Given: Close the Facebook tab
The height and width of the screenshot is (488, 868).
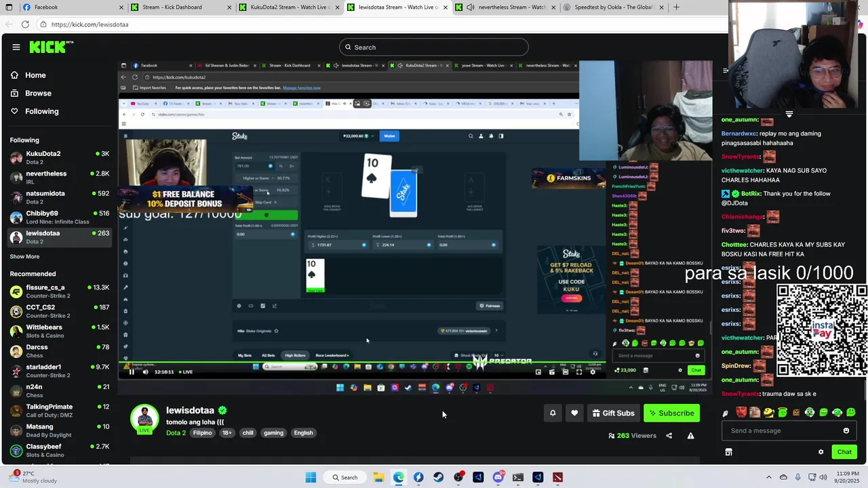Looking at the screenshot, I should point(121,7).
